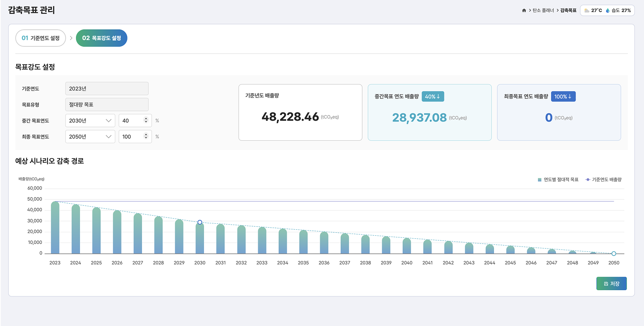
Task: Open 탄소 플래너 breadcrumb link
Action: (x=543, y=10)
